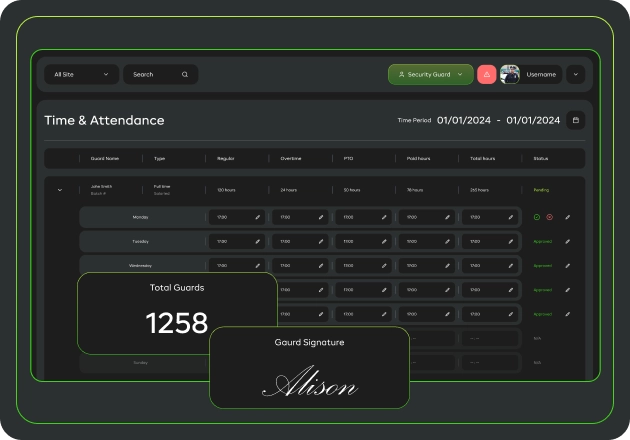Click edit pencil at end of Monday row
This screenshot has height=440, width=630.
point(568,216)
